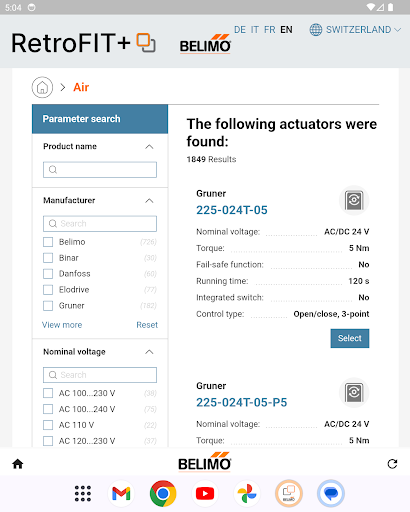
Task: Enable the AC 110 V voltage filter
Action: coord(48,425)
